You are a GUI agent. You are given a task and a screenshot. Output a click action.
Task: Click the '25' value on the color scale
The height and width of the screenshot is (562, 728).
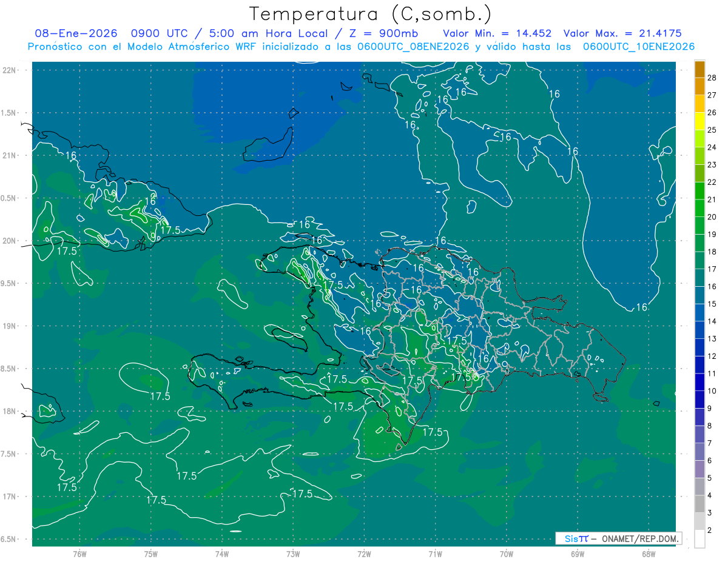point(712,130)
